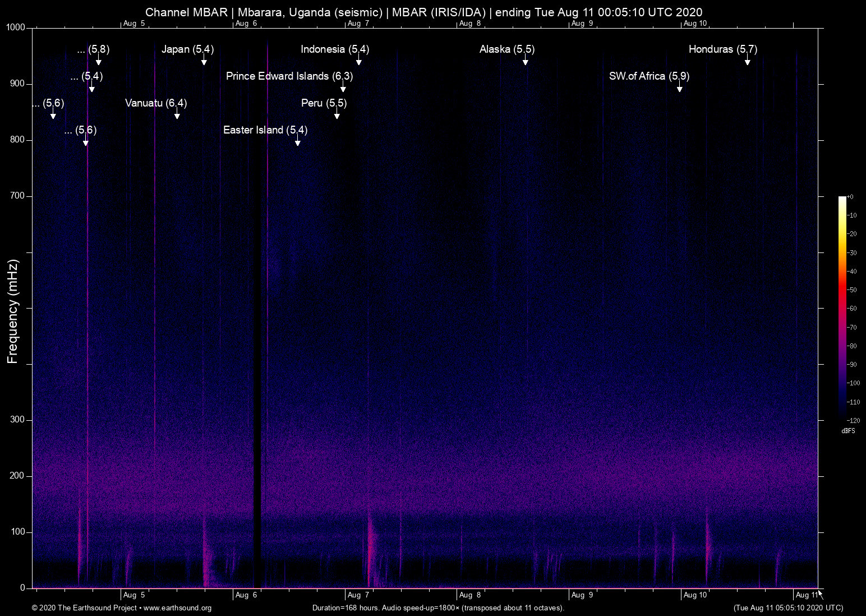Click the arrow under SW.of Africa (5.9)
This screenshot has width=866, height=616.
(679, 88)
